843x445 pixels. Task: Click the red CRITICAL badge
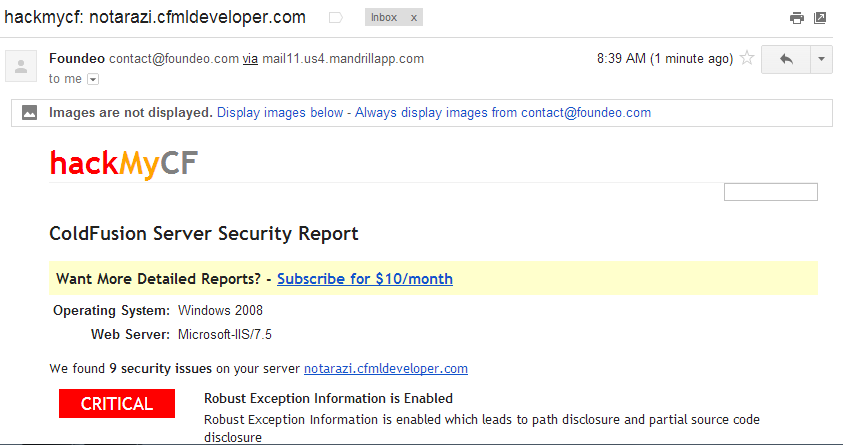click(117, 404)
